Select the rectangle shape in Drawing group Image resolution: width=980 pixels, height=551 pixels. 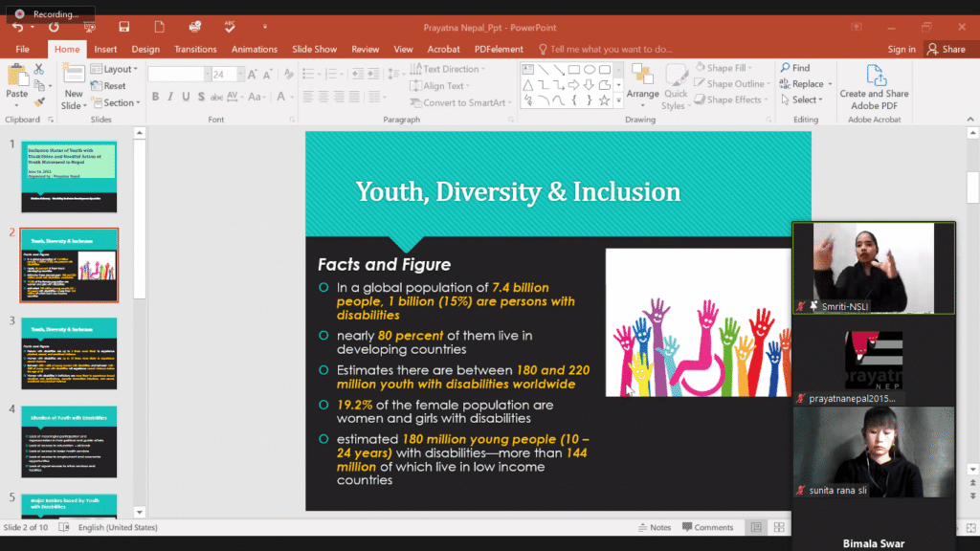click(x=574, y=70)
